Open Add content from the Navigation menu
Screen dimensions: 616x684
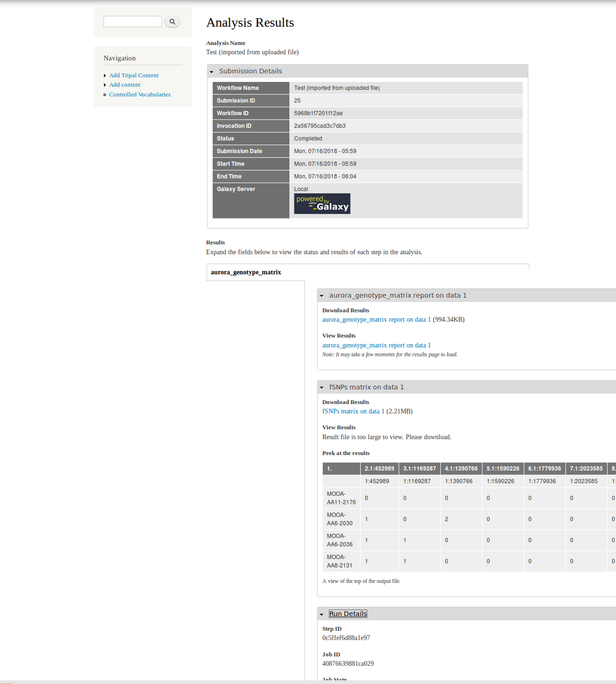click(x=125, y=85)
